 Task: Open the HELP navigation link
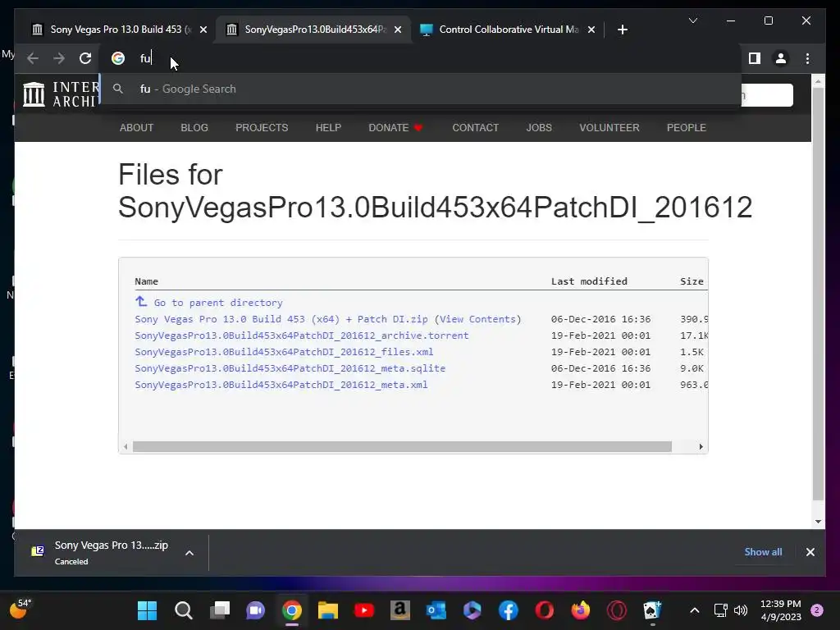tap(328, 127)
